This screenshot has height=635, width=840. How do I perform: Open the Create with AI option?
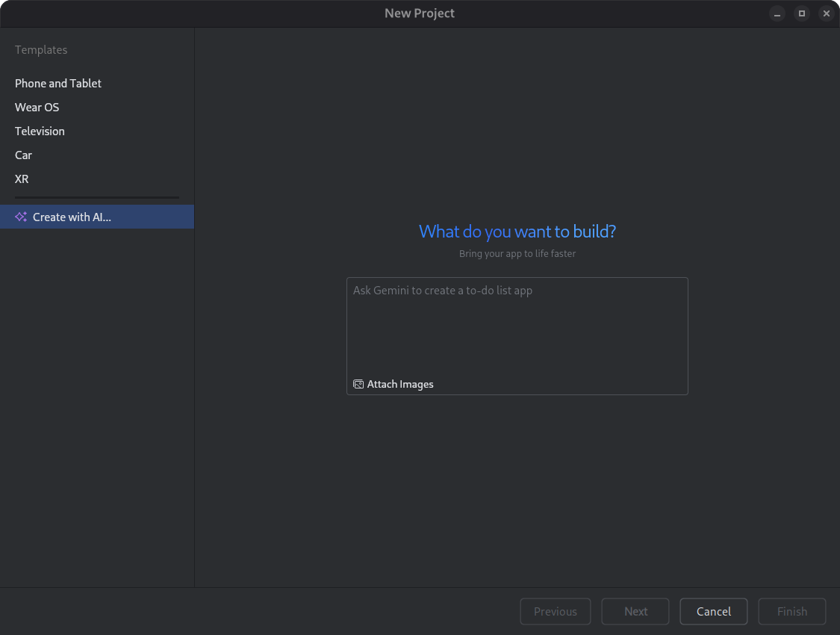pyautogui.click(x=71, y=217)
